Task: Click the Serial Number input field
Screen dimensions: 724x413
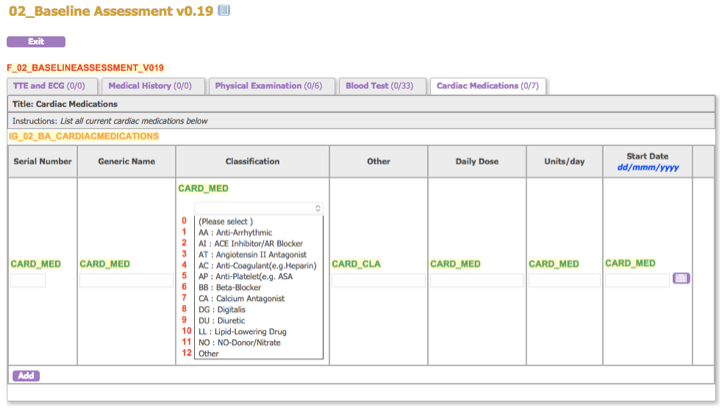Action: [x=28, y=281]
